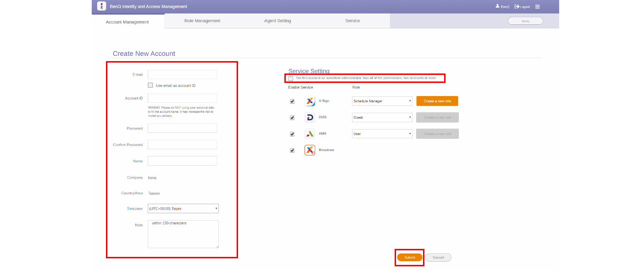Click the X-Sign Create a new role button

pyautogui.click(x=437, y=101)
